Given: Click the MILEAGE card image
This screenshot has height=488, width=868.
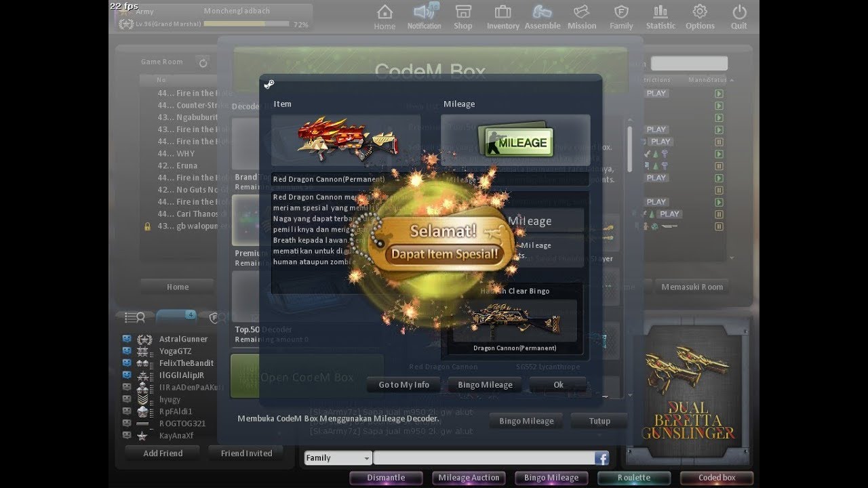Looking at the screenshot, I should [515, 140].
